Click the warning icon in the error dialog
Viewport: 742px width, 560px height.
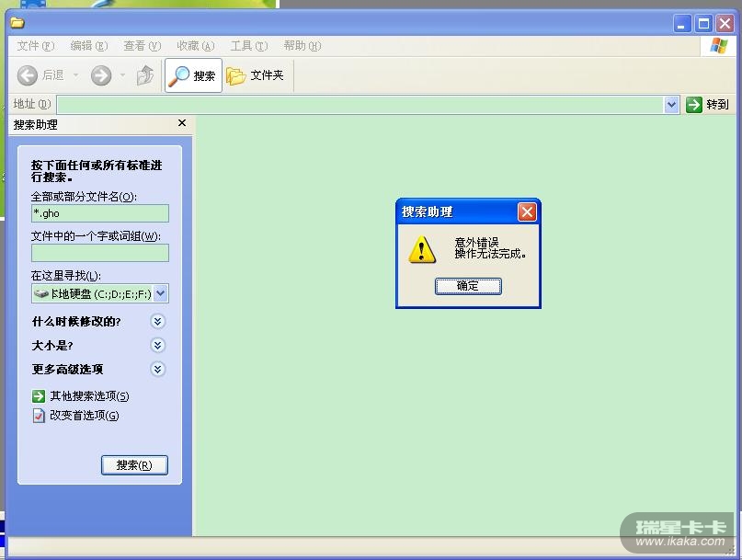pyautogui.click(x=422, y=249)
